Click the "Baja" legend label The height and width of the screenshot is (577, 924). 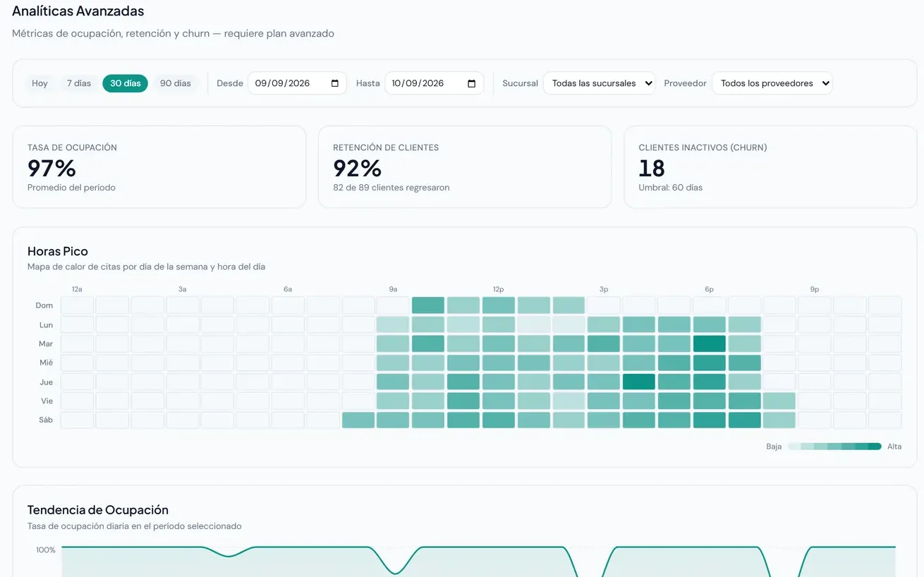774,447
